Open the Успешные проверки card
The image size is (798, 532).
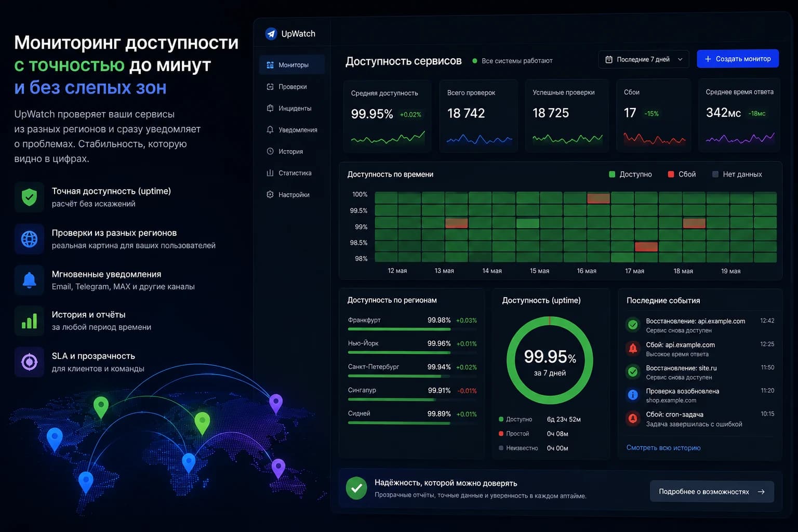tap(567, 116)
